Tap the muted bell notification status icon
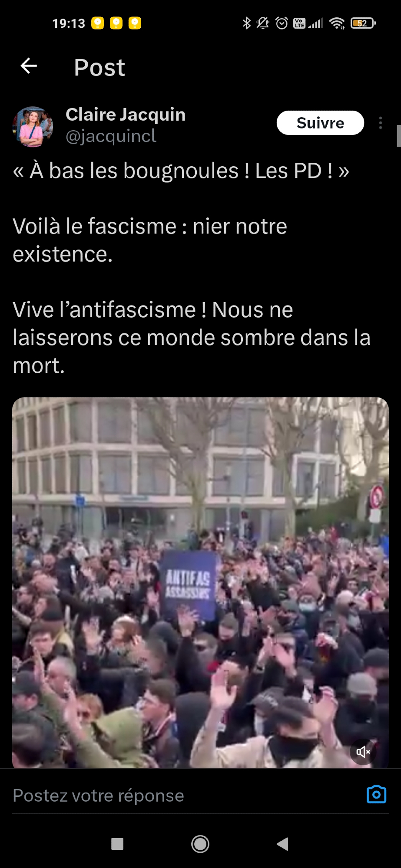The width and height of the screenshot is (401, 868). click(263, 23)
